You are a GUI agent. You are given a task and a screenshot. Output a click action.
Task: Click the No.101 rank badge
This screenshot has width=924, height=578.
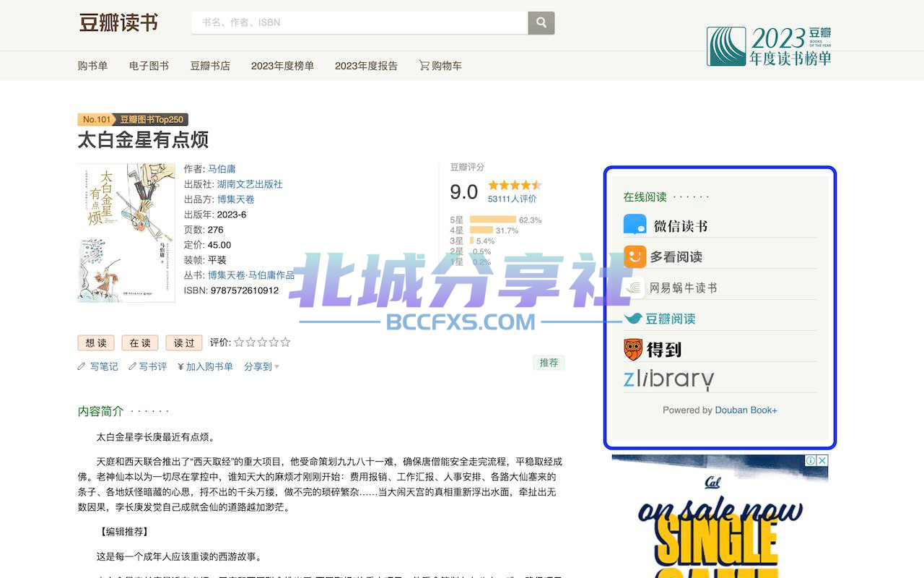96,119
